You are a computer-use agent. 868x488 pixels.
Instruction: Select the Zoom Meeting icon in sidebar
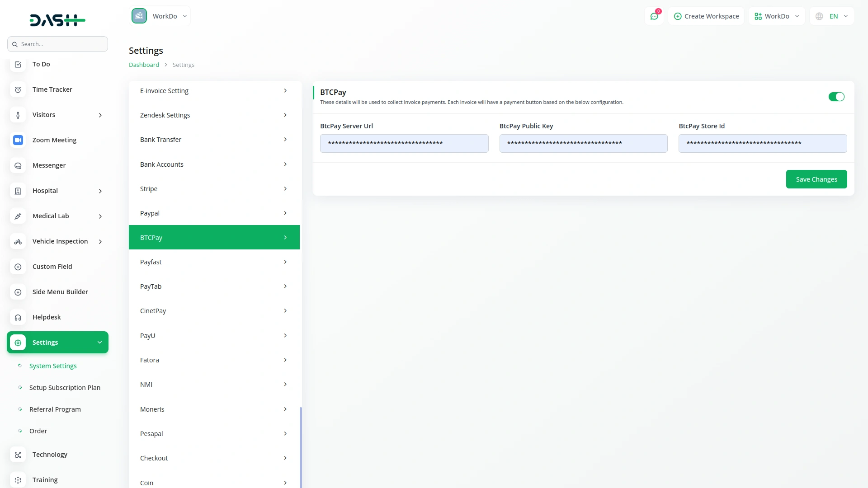pyautogui.click(x=18, y=140)
